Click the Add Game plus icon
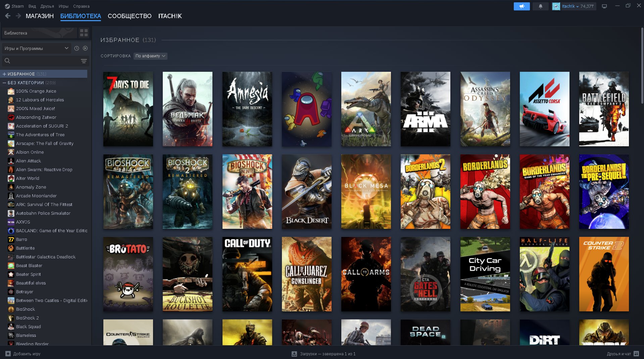Screen dimensions: 644x359 pyautogui.click(x=8, y=354)
